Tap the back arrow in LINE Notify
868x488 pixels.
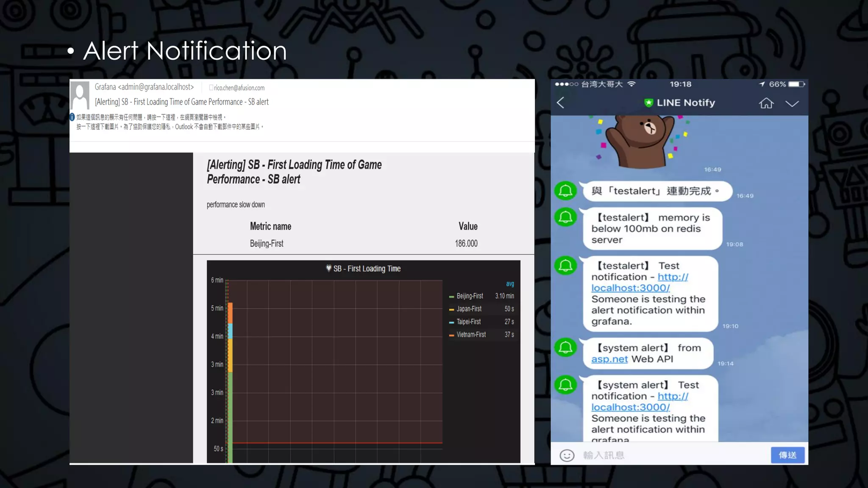point(560,103)
